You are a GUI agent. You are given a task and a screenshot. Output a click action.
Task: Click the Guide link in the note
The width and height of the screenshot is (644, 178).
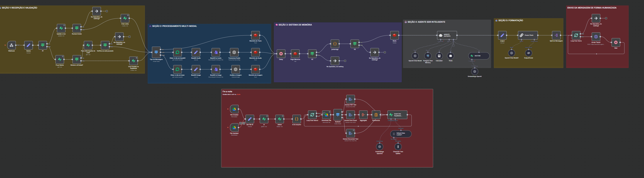click(x=238, y=94)
